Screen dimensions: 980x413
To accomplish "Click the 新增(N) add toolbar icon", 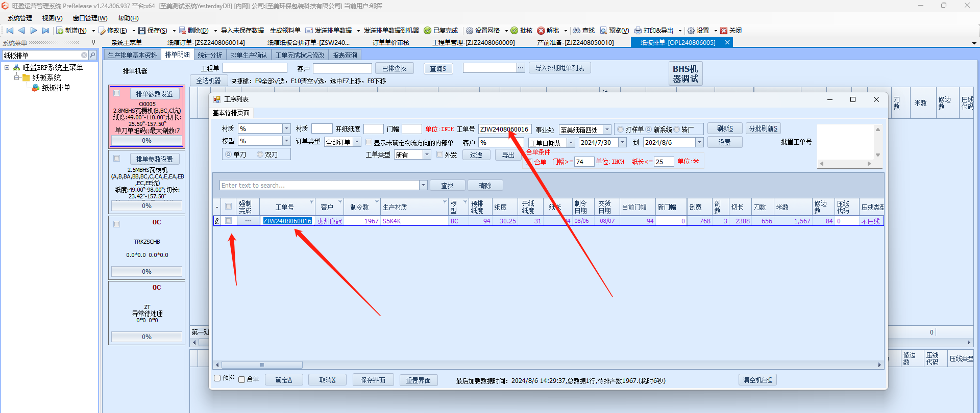I will 60,31.
